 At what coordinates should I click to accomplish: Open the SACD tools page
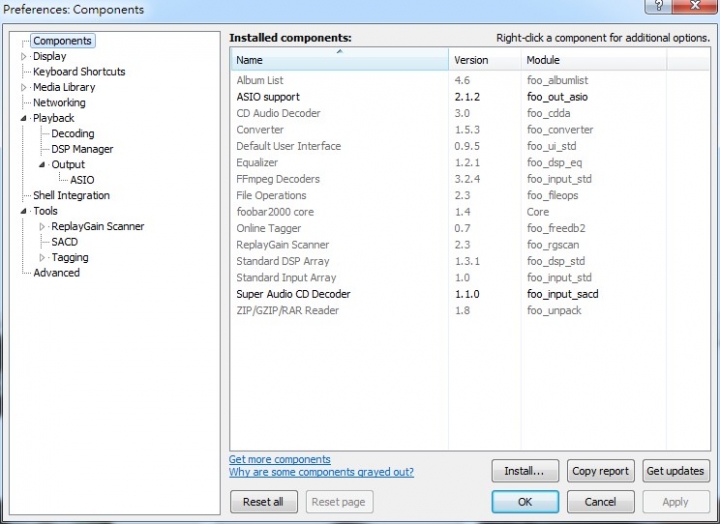click(x=64, y=242)
